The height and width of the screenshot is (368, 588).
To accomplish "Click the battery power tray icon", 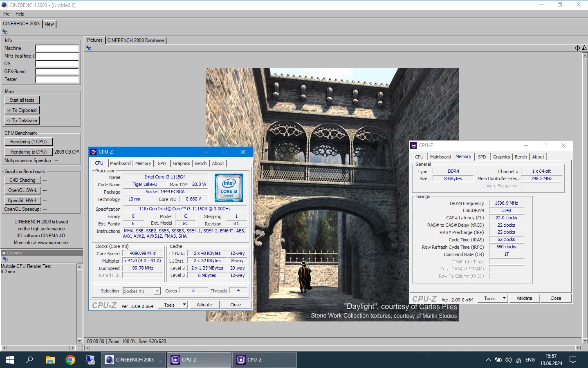I will [x=498, y=360].
